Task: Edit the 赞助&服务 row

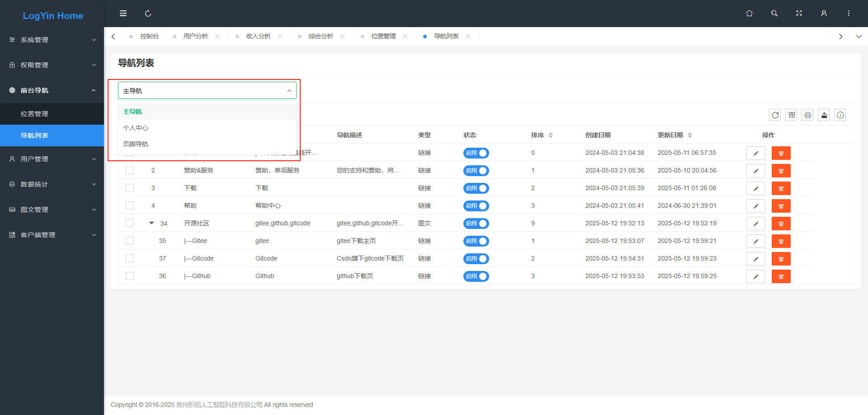Action: [x=755, y=171]
